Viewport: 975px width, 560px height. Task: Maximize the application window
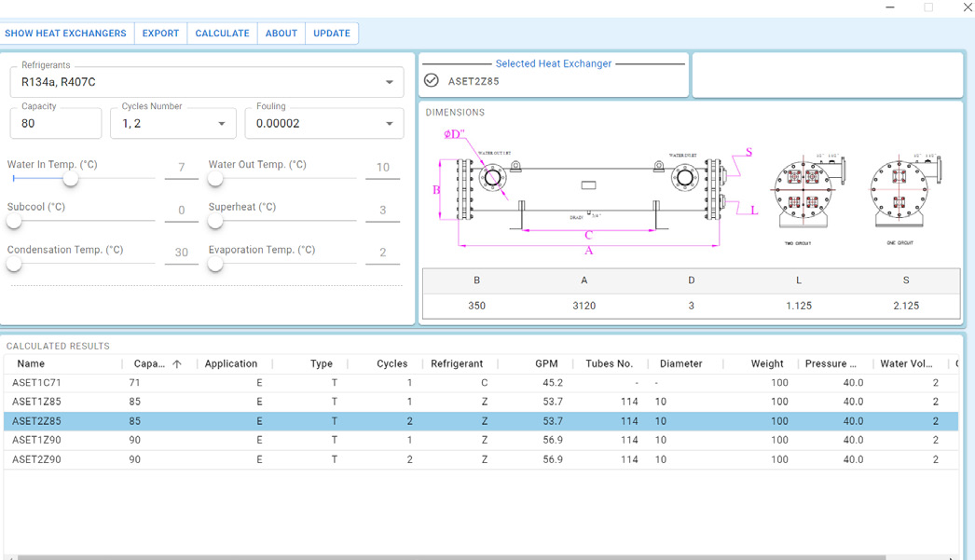click(x=928, y=7)
